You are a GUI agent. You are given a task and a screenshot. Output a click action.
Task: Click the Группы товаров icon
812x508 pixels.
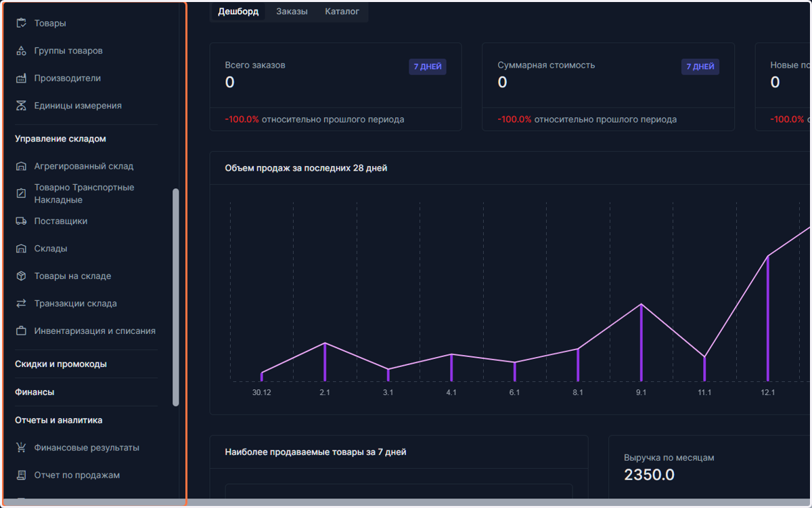pos(21,51)
